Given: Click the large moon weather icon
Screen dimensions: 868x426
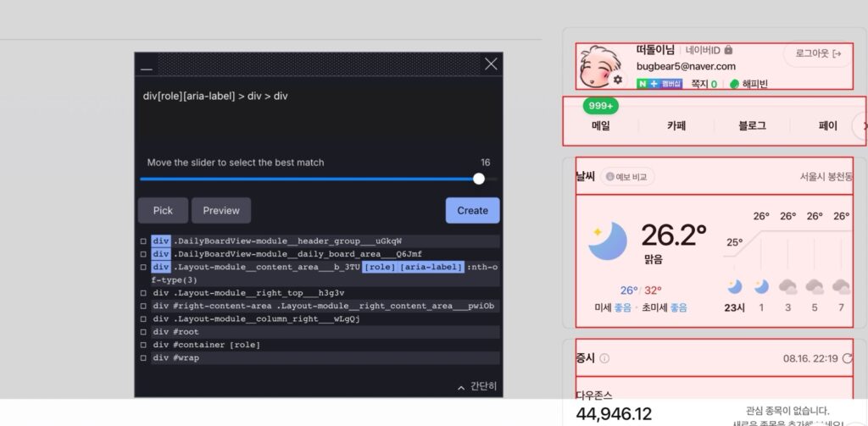Looking at the screenshot, I should tap(607, 241).
